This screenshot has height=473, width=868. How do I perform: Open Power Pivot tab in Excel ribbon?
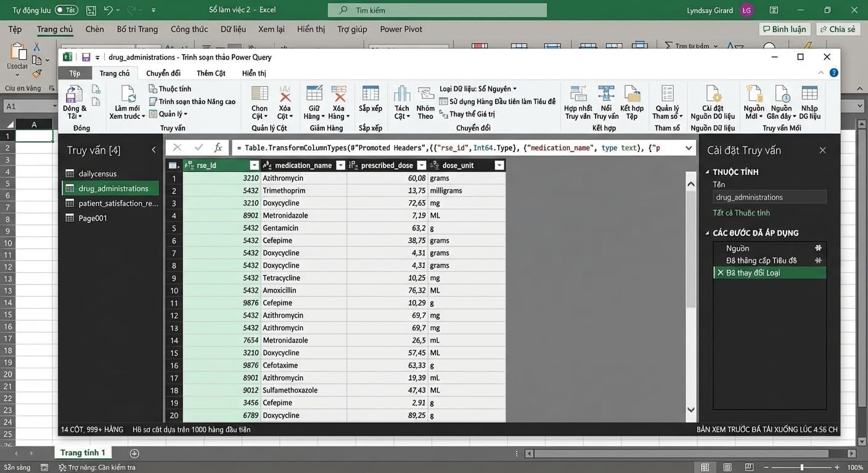(x=401, y=29)
